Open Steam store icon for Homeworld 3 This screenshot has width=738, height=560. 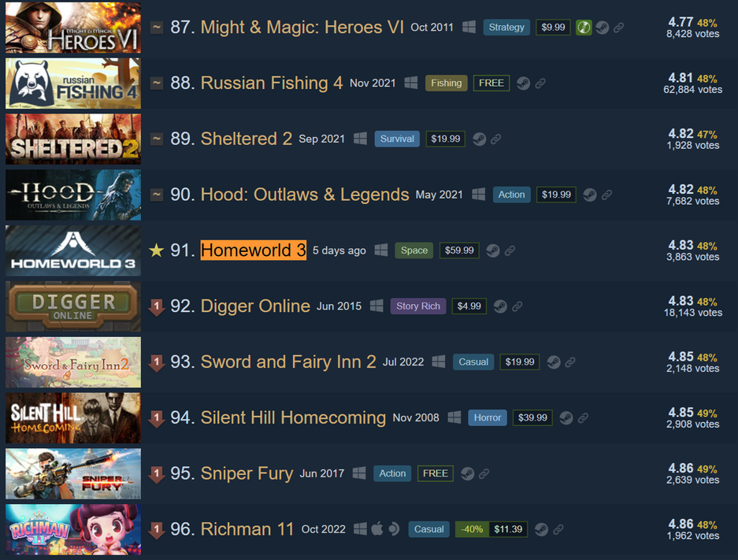(493, 250)
